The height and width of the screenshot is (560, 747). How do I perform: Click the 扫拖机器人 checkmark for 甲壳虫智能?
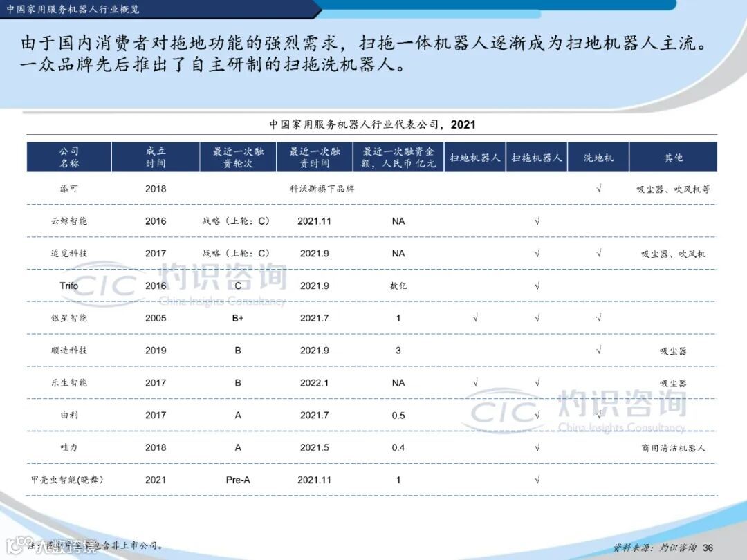coord(537,480)
